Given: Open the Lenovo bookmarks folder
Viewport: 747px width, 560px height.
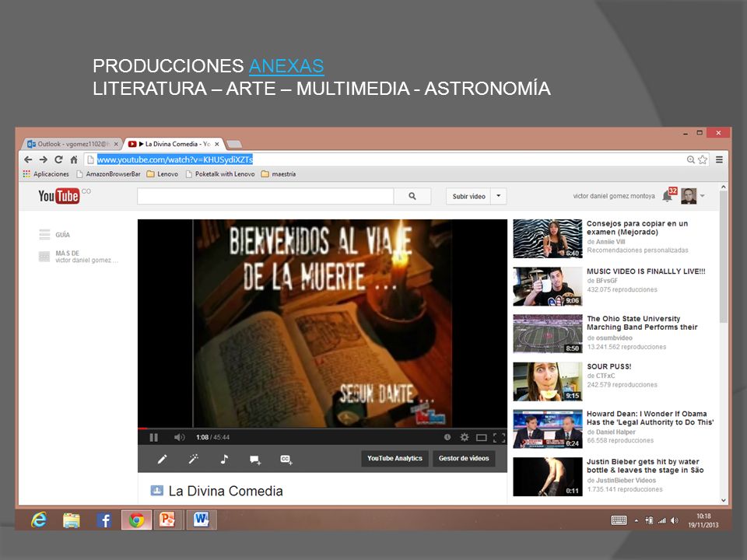Looking at the screenshot, I should (x=163, y=174).
